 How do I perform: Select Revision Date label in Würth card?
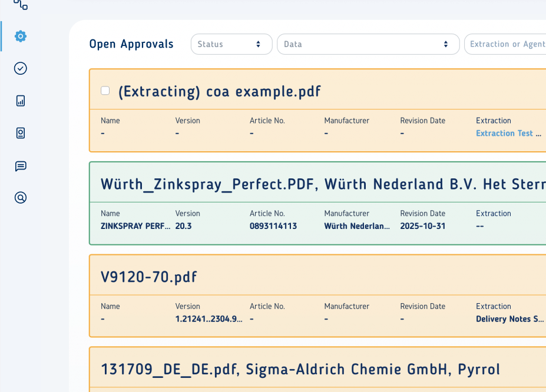coord(423,213)
